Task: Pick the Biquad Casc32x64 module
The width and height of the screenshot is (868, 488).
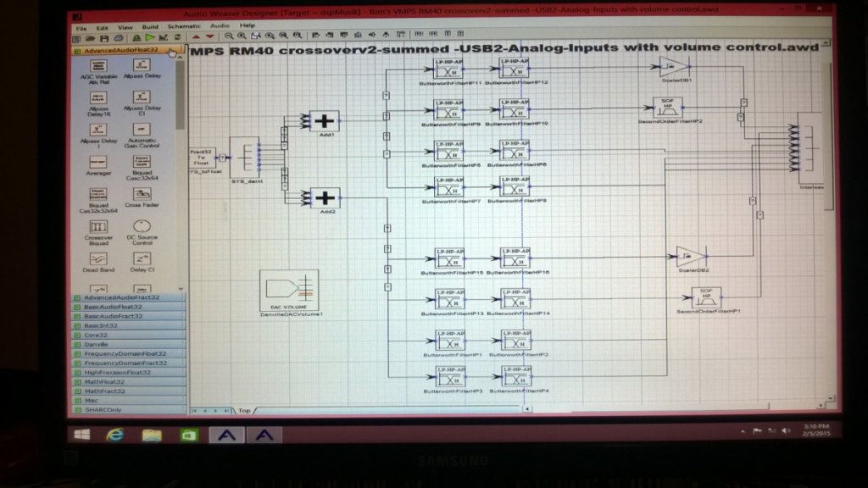Action: (x=142, y=162)
